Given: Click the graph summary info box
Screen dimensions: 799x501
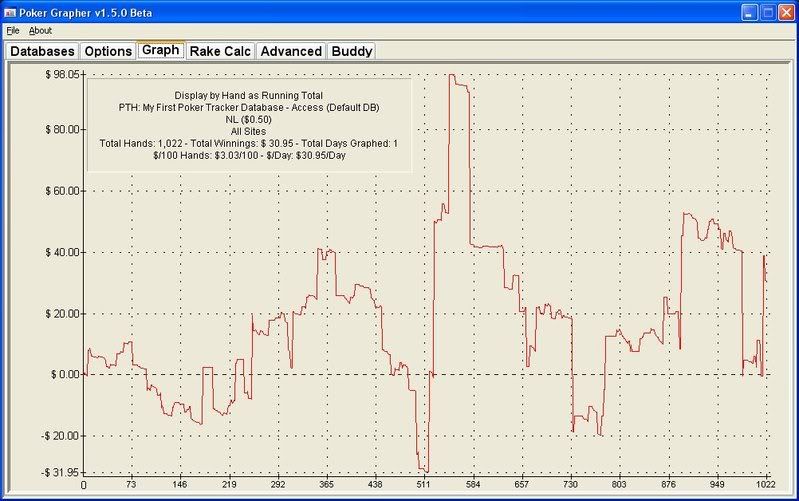Looking at the screenshot, I should pyautogui.click(x=248, y=124).
